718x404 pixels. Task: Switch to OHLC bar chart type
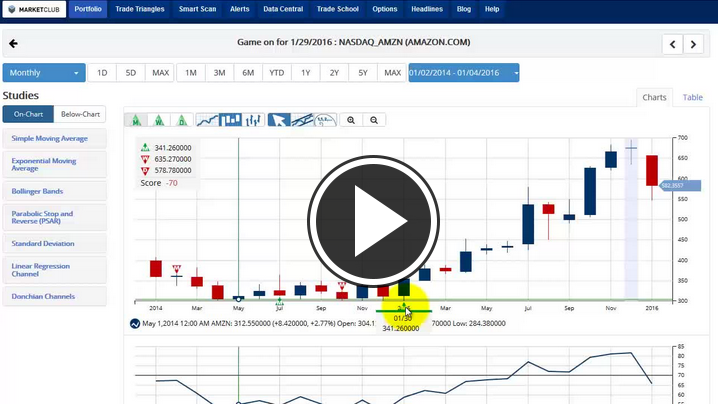click(253, 120)
